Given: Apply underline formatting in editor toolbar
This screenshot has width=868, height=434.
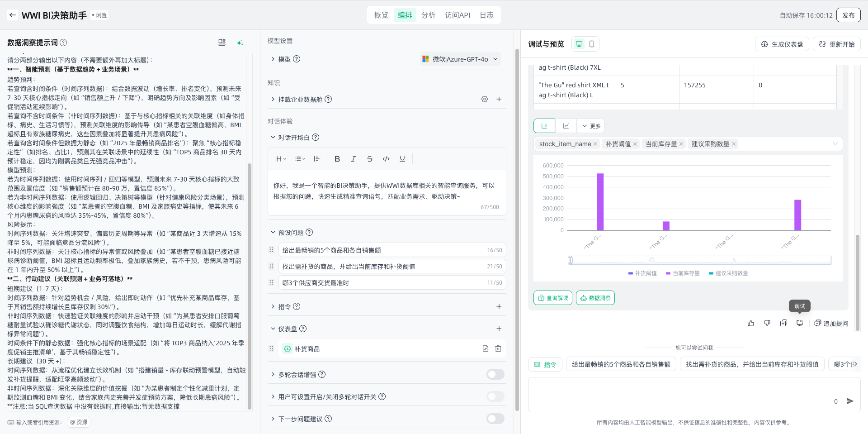Looking at the screenshot, I should 402,159.
